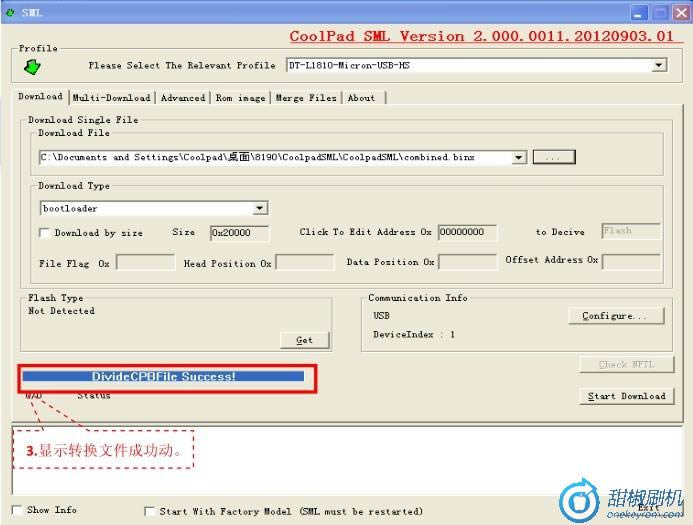Toggle the Show Info checkbox
Viewport: 693px width, 525px height.
pos(17,510)
